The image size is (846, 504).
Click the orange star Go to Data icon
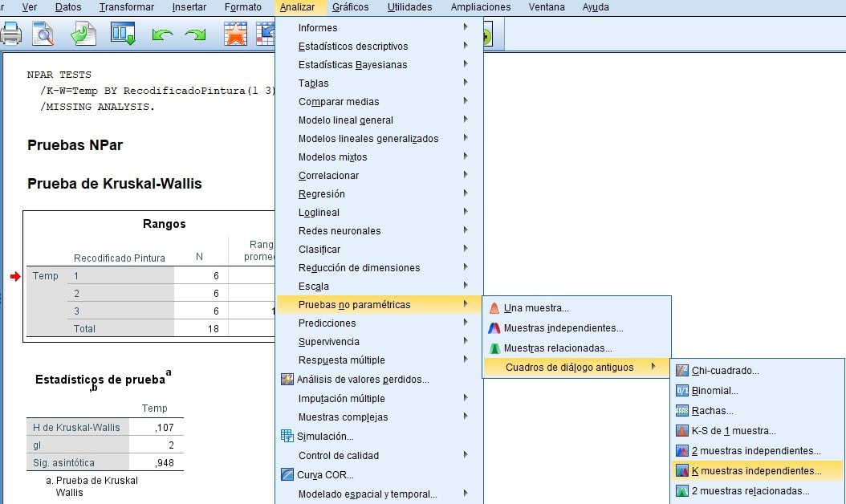click(x=235, y=34)
